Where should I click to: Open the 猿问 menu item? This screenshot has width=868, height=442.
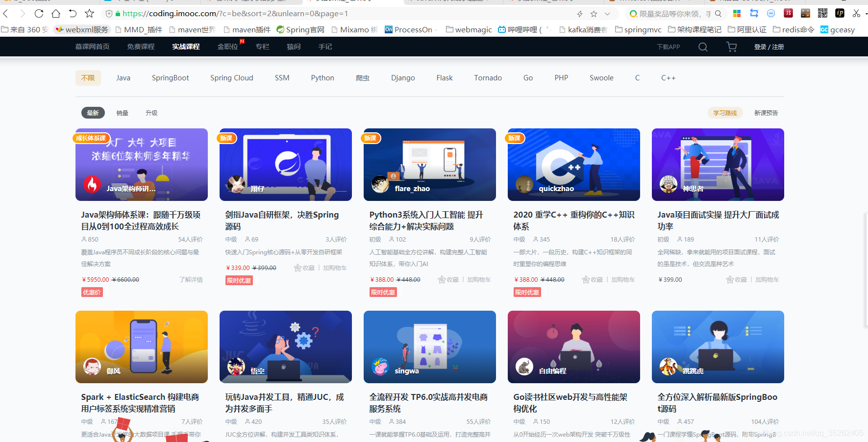coord(293,47)
